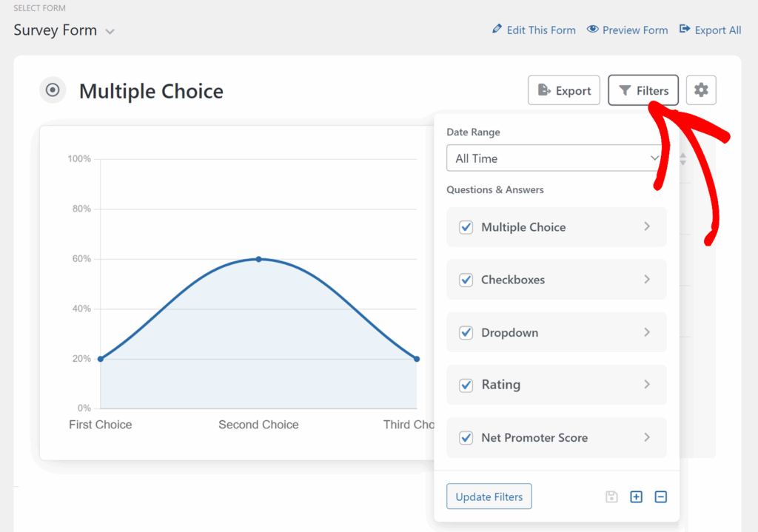Click the minus collapse-all icon
The width and height of the screenshot is (758, 532).
[x=661, y=496]
